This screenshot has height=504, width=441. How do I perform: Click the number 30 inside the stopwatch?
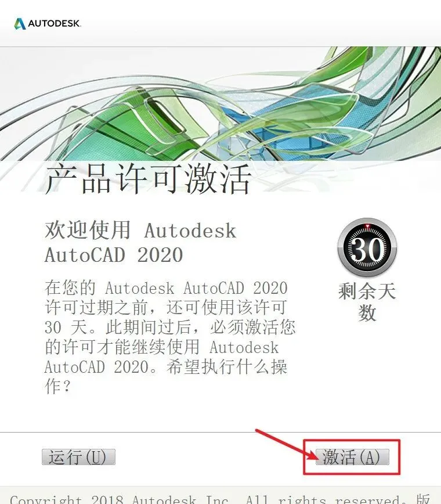click(x=367, y=249)
